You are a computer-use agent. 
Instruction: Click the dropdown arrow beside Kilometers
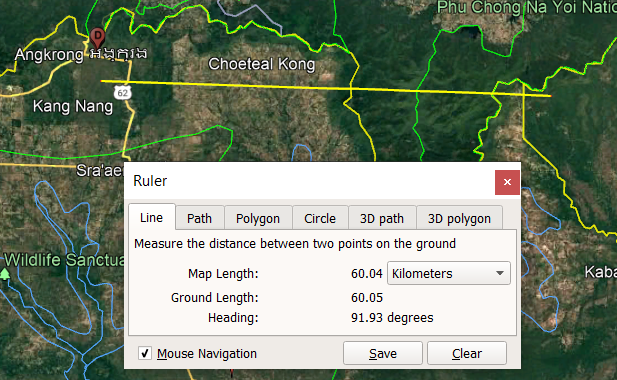point(500,273)
